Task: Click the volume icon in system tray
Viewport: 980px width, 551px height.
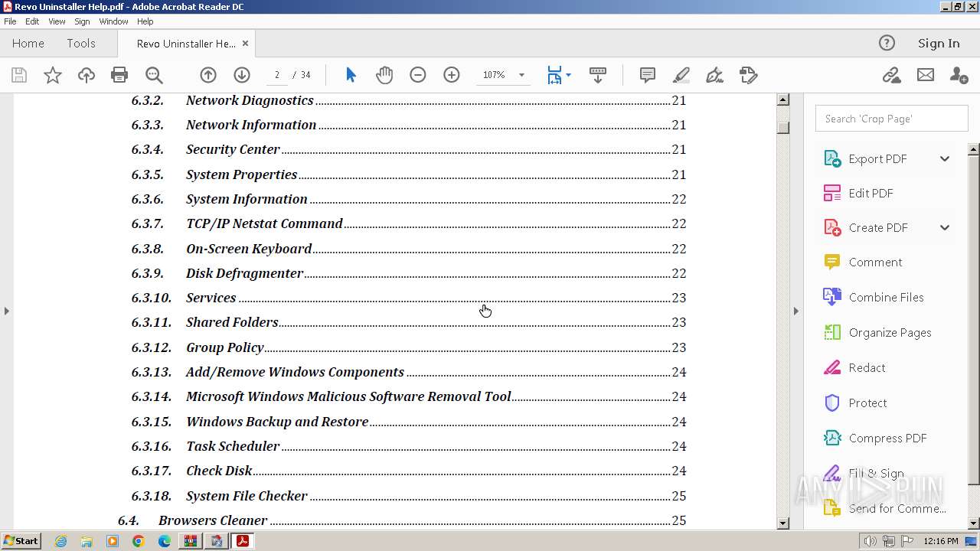Action: (x=870, y=541)
